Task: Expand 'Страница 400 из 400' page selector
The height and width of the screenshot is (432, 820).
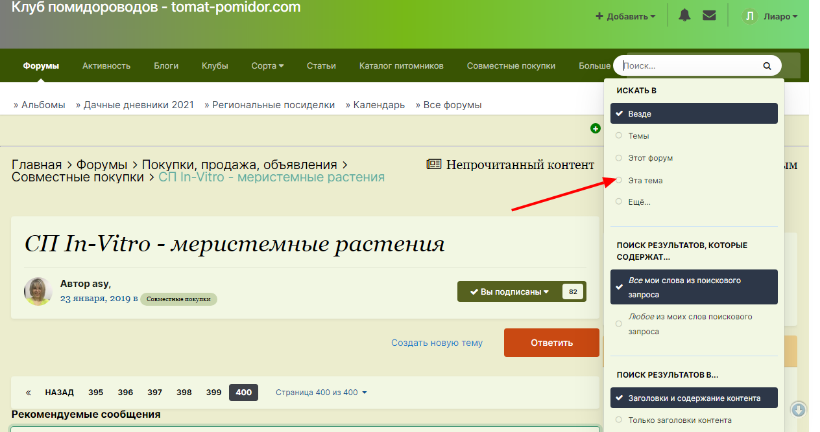Action: [321, 392]
